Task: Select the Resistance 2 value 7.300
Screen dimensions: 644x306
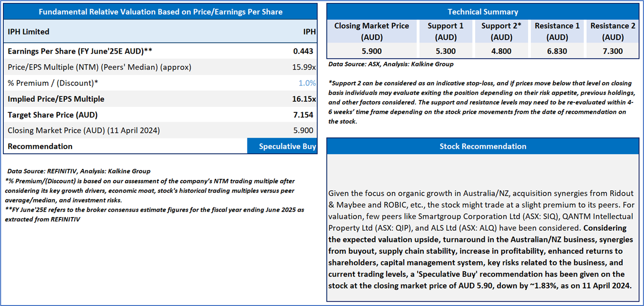Action: point(613,51)
